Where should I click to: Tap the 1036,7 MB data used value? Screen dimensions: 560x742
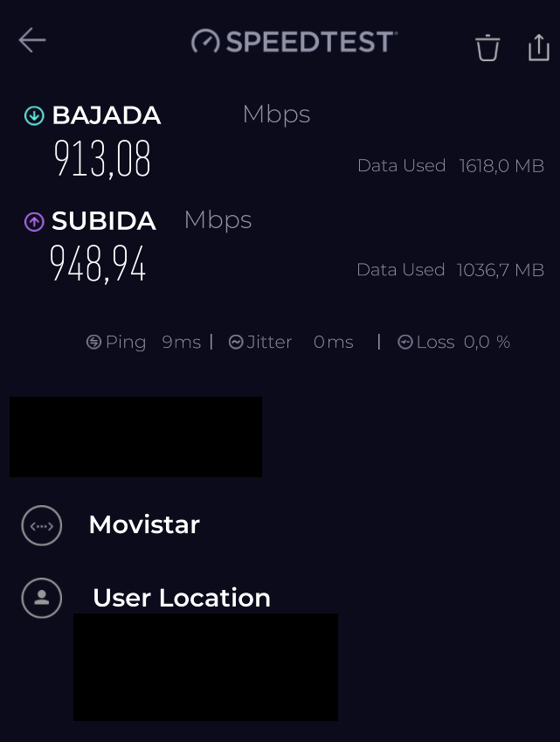tap(501, 270)
